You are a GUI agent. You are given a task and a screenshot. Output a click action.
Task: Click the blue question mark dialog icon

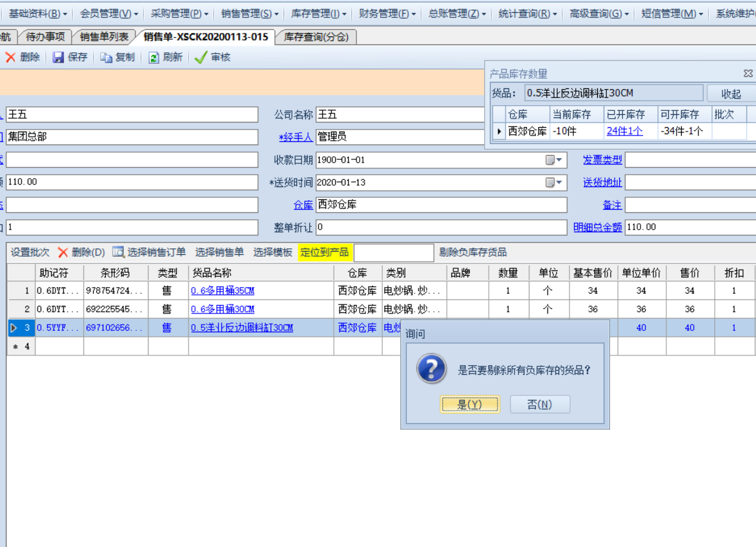pyautogui.click(x=431, y=369)
